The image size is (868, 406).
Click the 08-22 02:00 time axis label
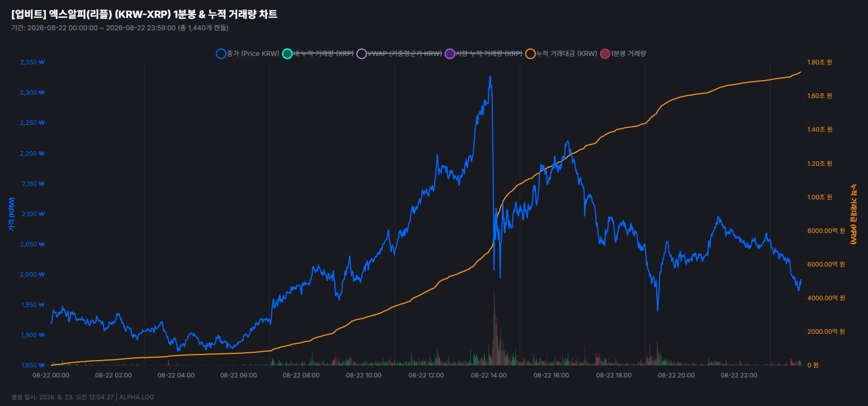(114, 375)
